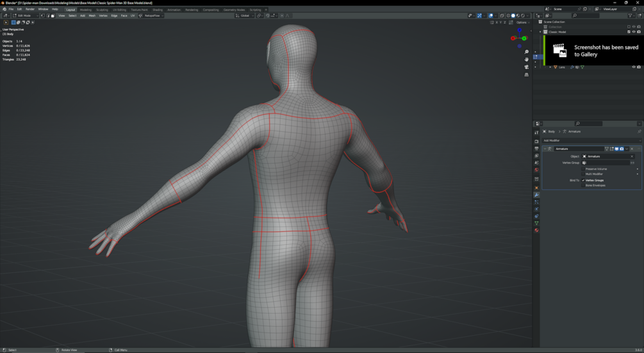Open the viewport Options dropdown
The image size is (644, 353).
click(x=522, y=22)
